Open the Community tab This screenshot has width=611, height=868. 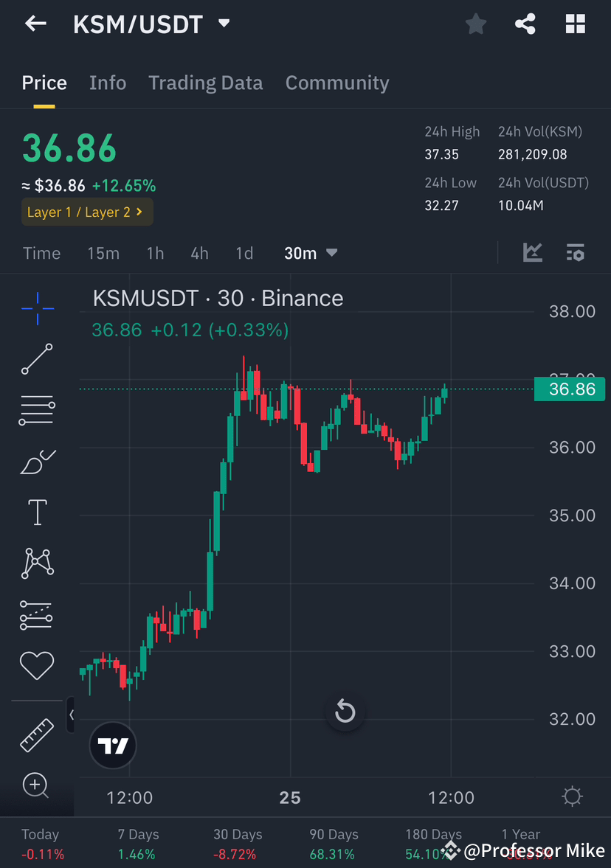point(337,83)
